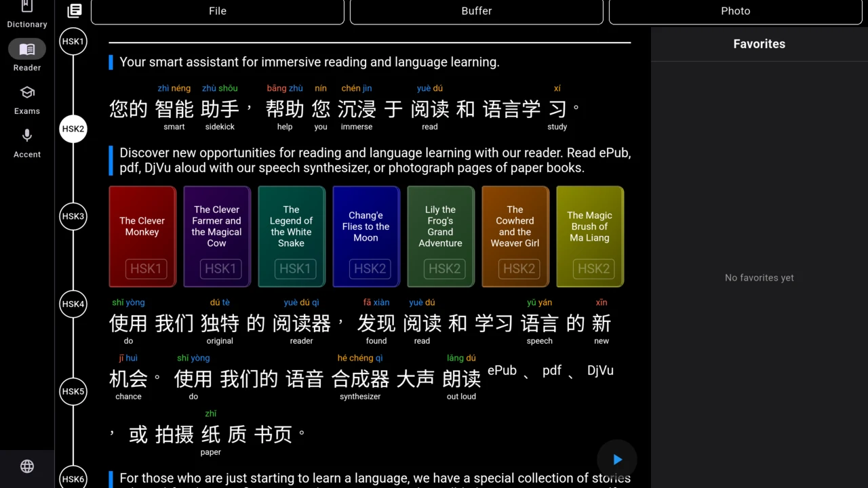Click the library pages icon beside File
The image size is (868, 488).
[75, 11]
